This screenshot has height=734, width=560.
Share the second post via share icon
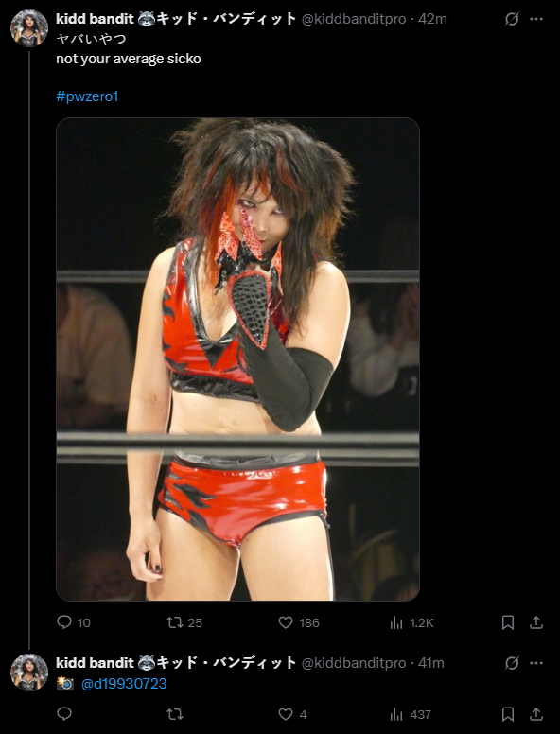[536, 714]
